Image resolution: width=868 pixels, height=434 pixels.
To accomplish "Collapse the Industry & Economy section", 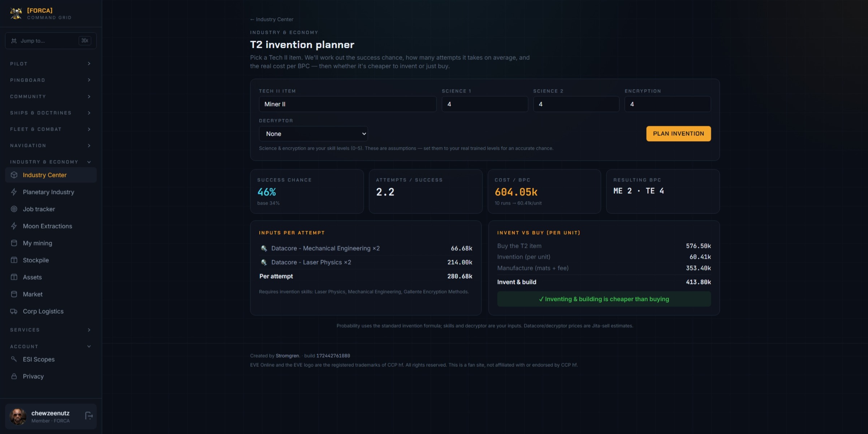I will (51, 162).
